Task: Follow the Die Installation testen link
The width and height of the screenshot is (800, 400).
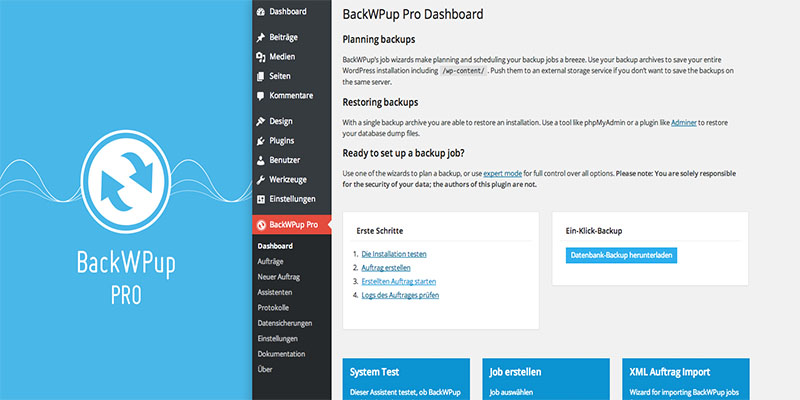Action: [x=394, y=254]
